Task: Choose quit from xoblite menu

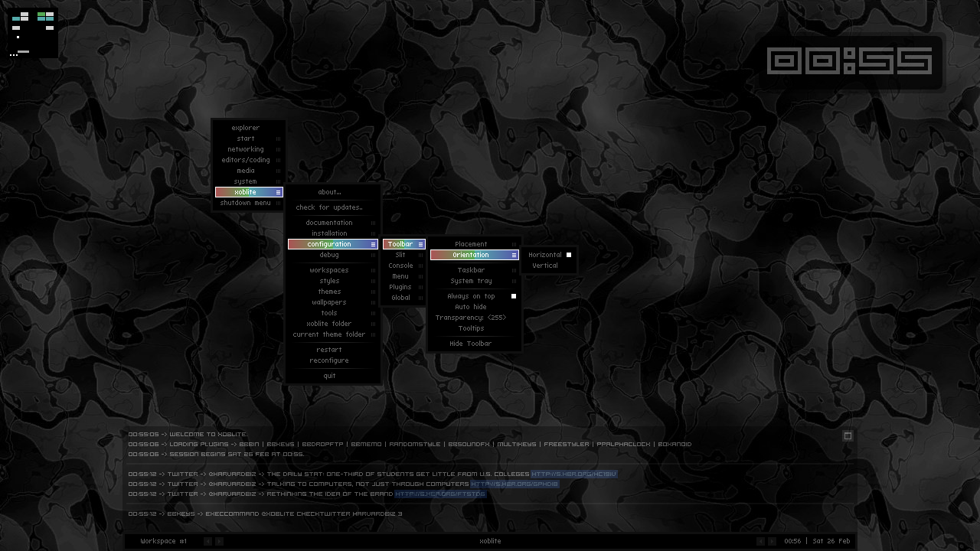Action: pos(332,376)
